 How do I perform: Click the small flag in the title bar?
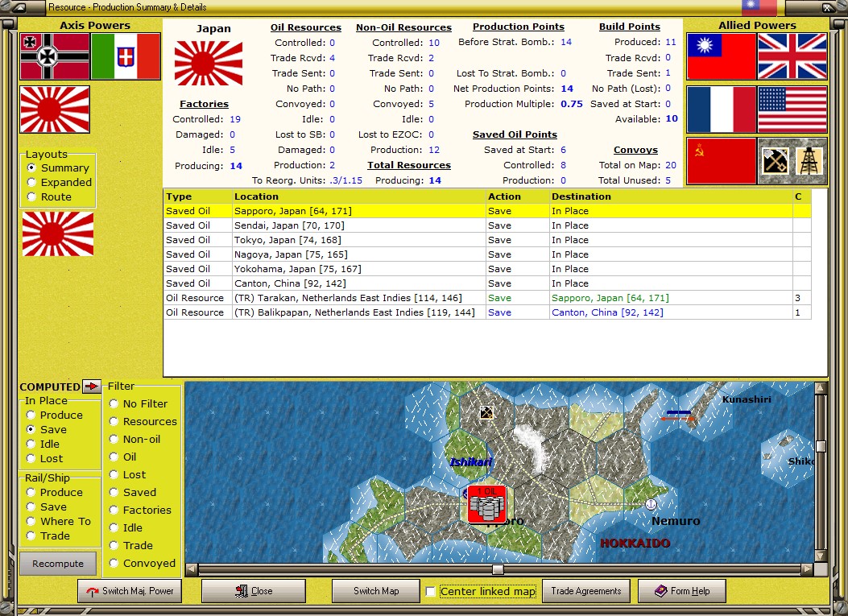coord(759,7)
